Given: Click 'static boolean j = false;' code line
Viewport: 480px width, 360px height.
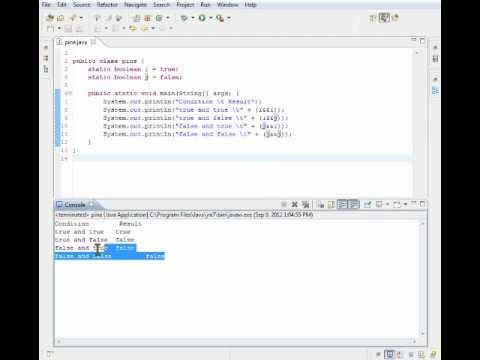Looking at the screenshot, I should pos(135,77).
